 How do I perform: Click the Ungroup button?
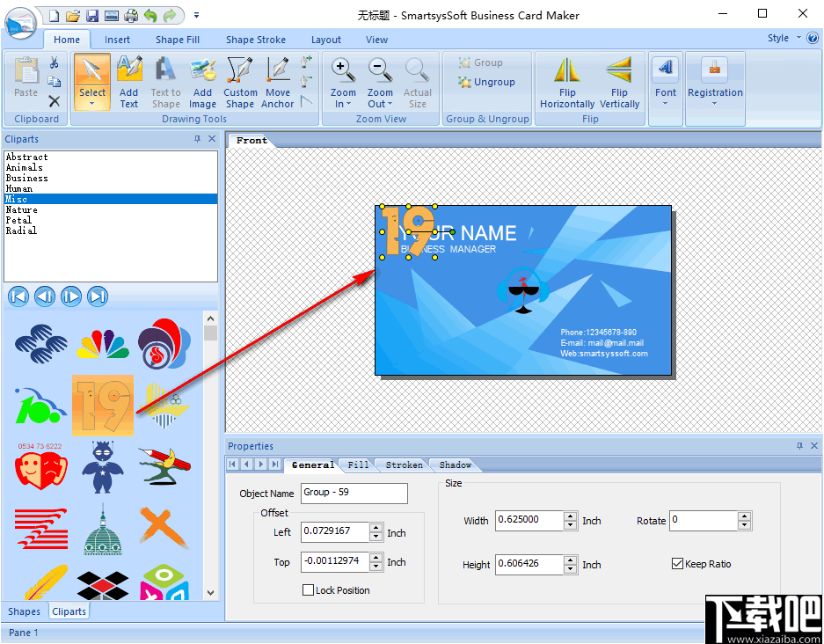point(486,82)
